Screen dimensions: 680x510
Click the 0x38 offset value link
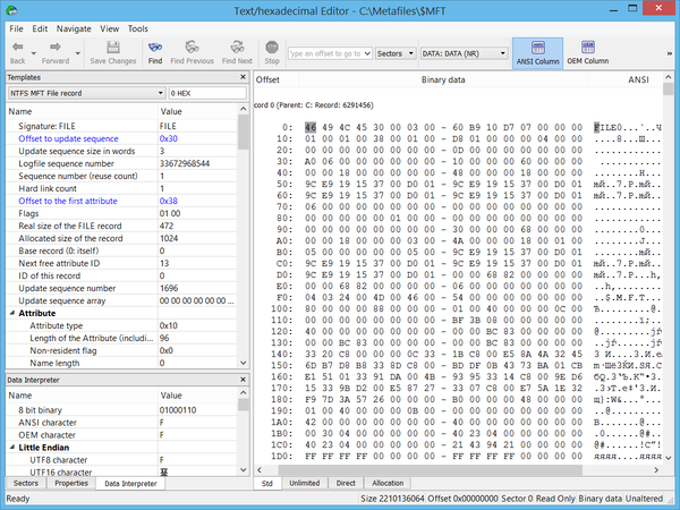point(169,201)
